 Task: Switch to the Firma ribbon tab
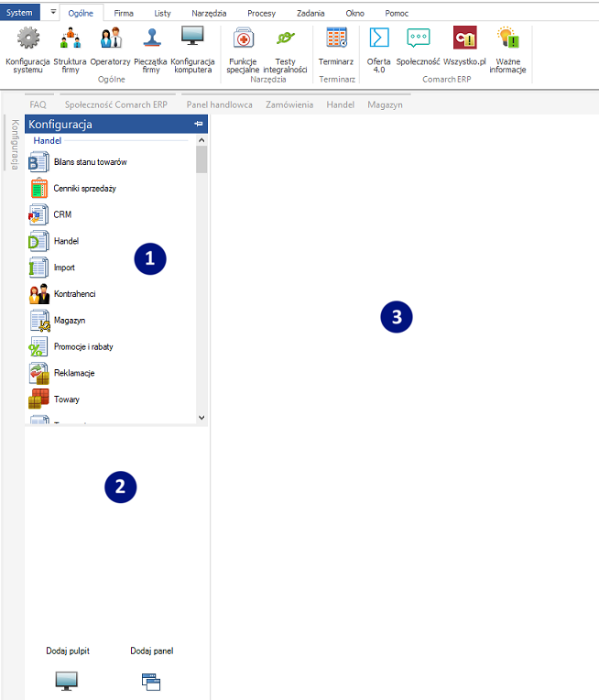(124, 14)
